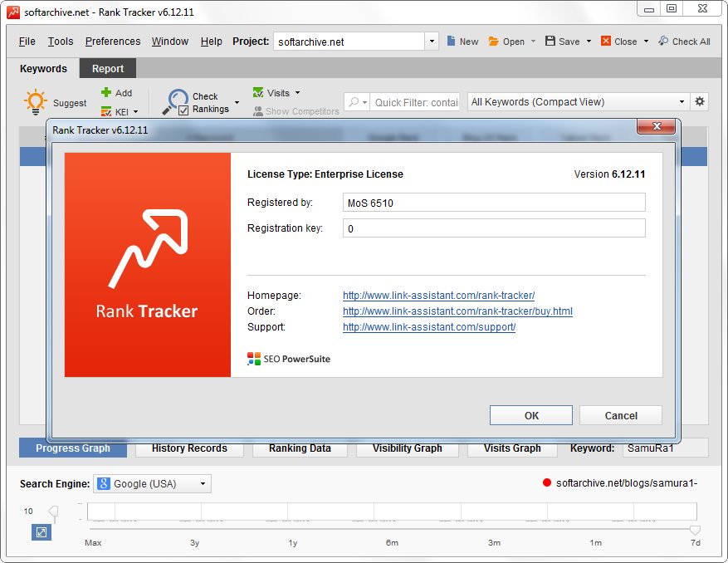Click the timeline slider handle at 7d
Image resolution: width=728 pixels, height=563 pixels.
point(695,530)
